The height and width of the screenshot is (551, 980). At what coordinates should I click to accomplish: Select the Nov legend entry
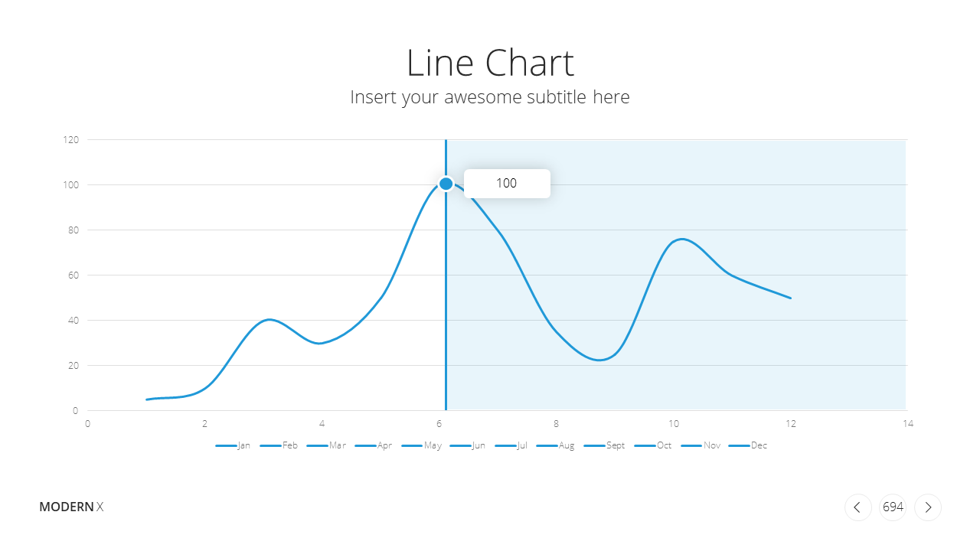tap(701, 445)
